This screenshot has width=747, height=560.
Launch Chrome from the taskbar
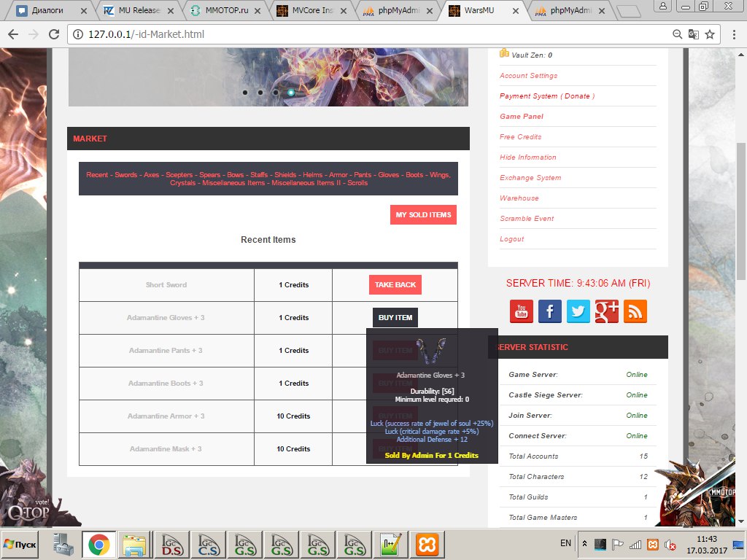pyautogui.click(x=99, y=545)
